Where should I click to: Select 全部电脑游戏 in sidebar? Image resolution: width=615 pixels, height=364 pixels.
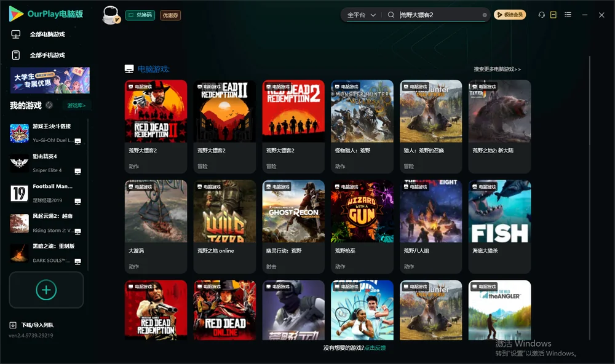47,34
